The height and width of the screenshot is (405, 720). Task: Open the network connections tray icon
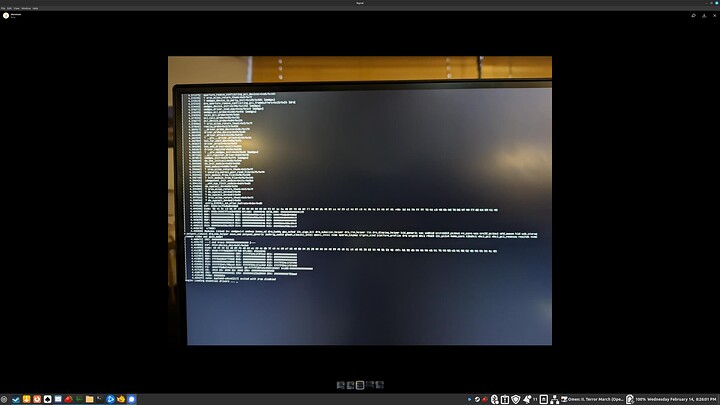(554, 399)
